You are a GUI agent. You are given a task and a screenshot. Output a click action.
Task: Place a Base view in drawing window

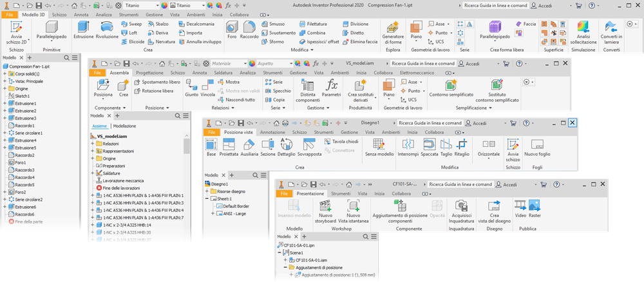(211, 147)
